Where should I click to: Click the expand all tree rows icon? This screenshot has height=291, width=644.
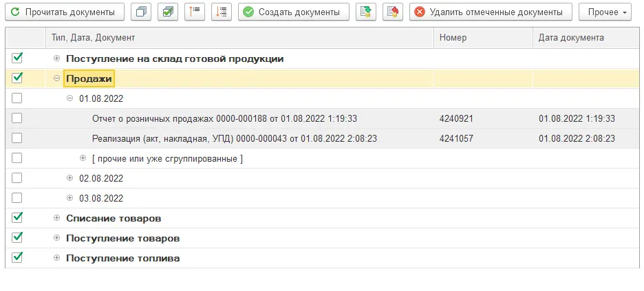[222, 12]
